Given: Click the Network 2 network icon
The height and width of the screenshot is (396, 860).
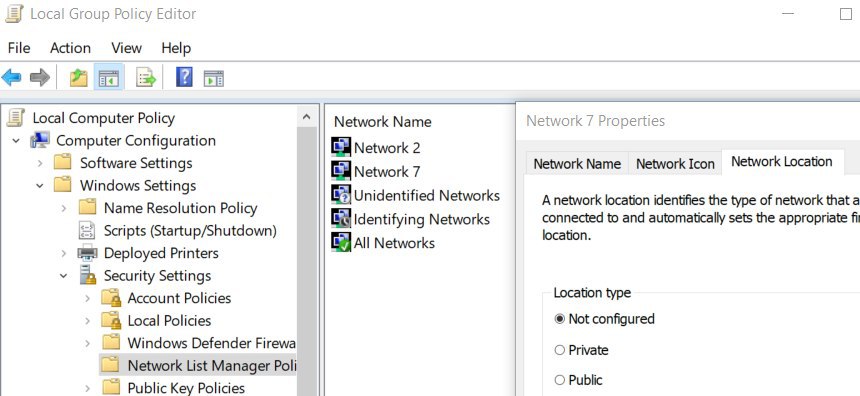Looking at the screenshot, I should tap(341, 148).
